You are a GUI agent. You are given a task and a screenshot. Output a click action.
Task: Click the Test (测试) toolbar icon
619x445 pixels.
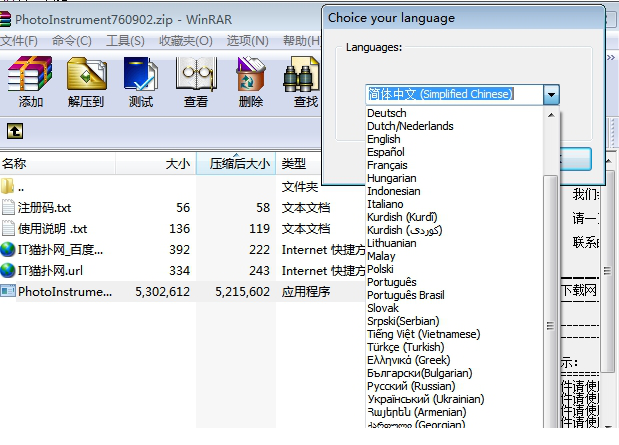click(141, 74)
